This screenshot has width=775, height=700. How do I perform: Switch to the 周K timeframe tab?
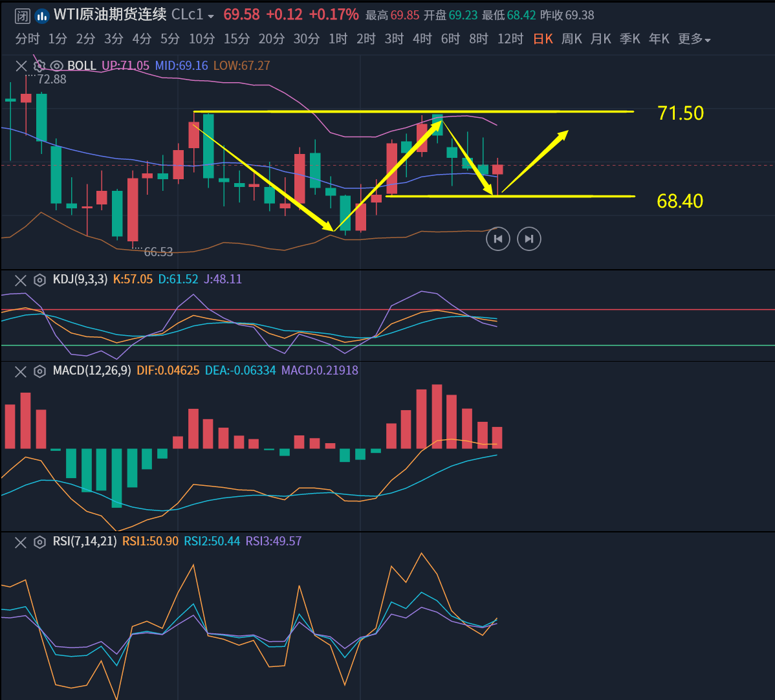[x=572, y=39]
